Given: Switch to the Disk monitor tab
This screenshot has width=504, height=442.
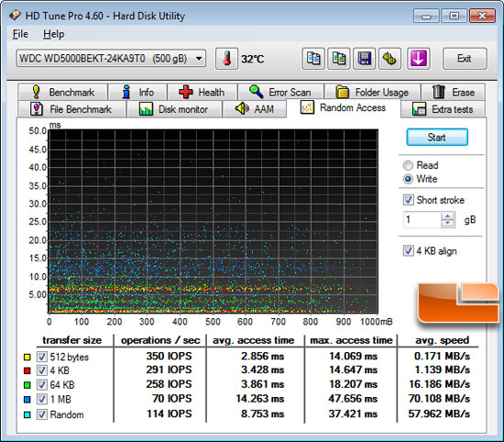Looking at the screenshot, I should 174,109.
